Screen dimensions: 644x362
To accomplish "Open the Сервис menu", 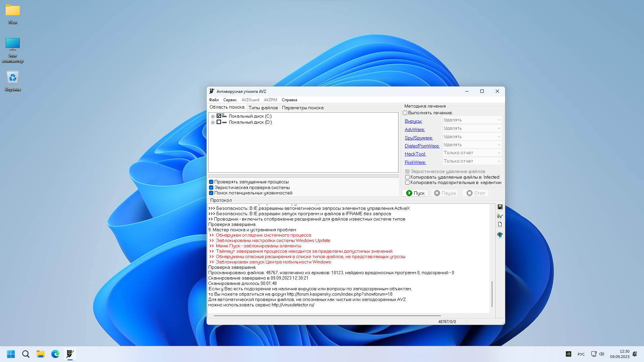I will click(x=230, y=100).
